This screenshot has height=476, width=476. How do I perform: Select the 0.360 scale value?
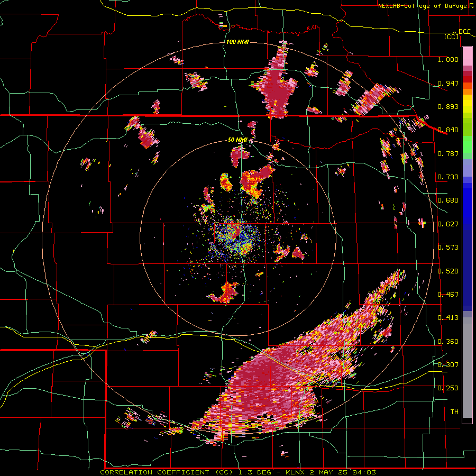[448, 342]
